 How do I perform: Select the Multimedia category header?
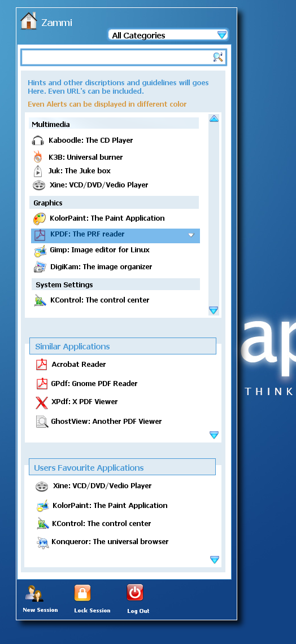point(114,124)
